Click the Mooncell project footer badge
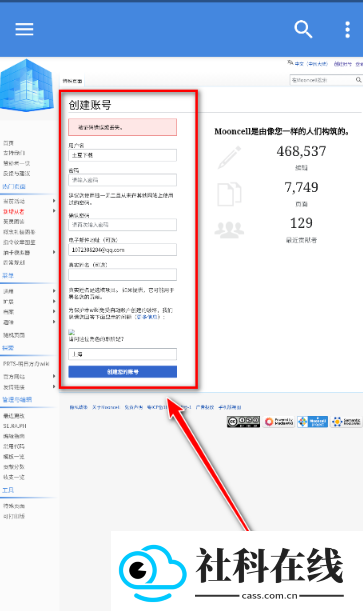This screenshot has width=363, height=611. pos(312,422)
